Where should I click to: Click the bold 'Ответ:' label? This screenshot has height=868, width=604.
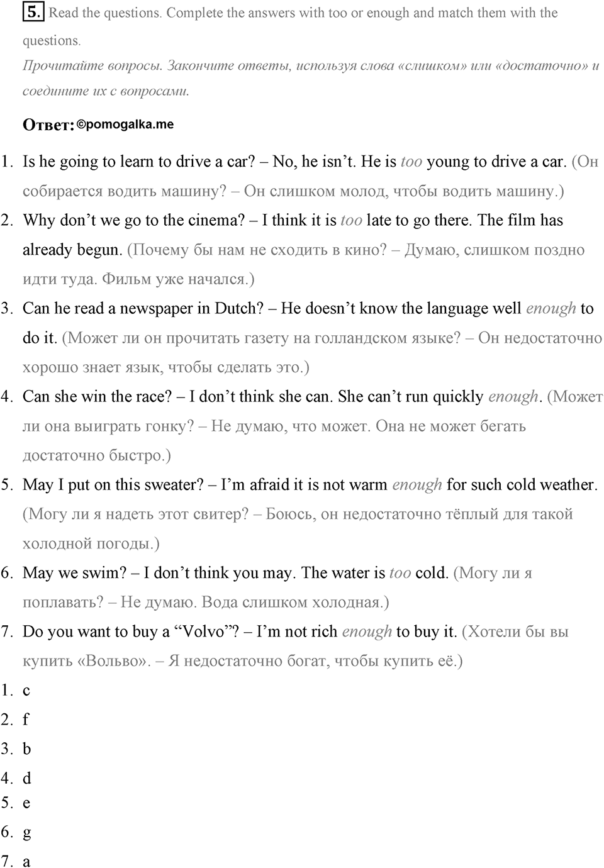[48, 125]
